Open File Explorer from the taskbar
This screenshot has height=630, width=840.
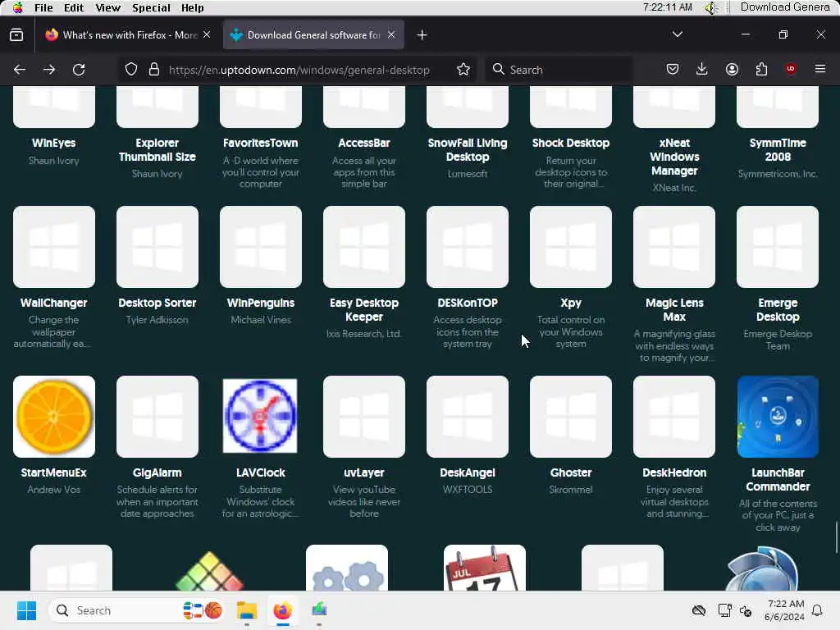247,610
